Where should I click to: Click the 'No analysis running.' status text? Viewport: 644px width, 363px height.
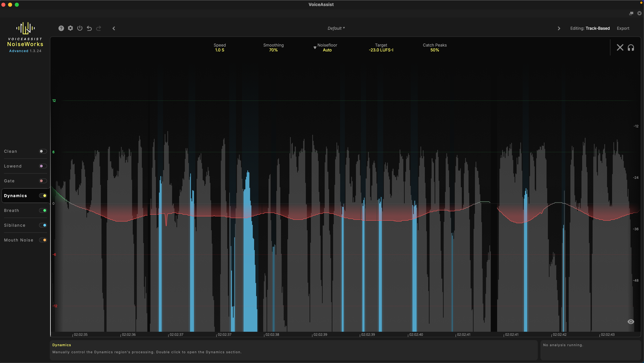pyautogui.click(x=563, y=345)
